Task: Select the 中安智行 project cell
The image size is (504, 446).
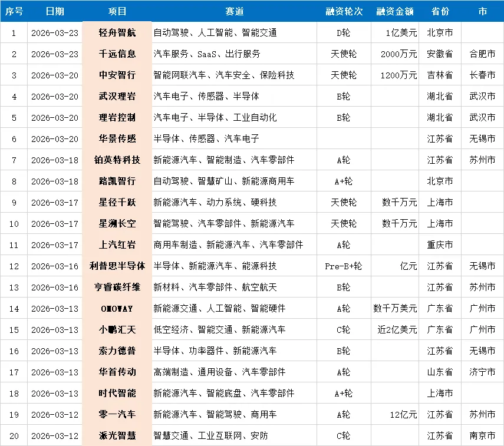Action: pyautogui.click(x=117, y=75)
